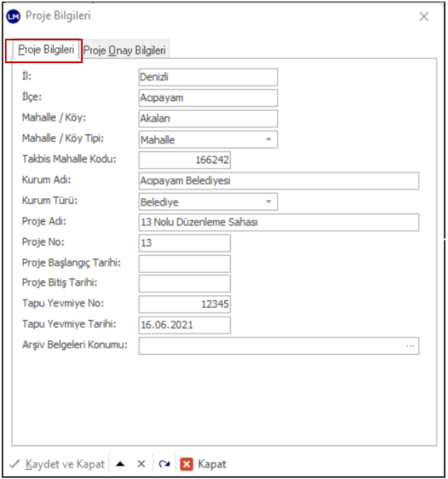This screenshot has width=448, height=479.
Task: Focus the Takbis Mahalle Kodu field
Action: pos(184,160)
